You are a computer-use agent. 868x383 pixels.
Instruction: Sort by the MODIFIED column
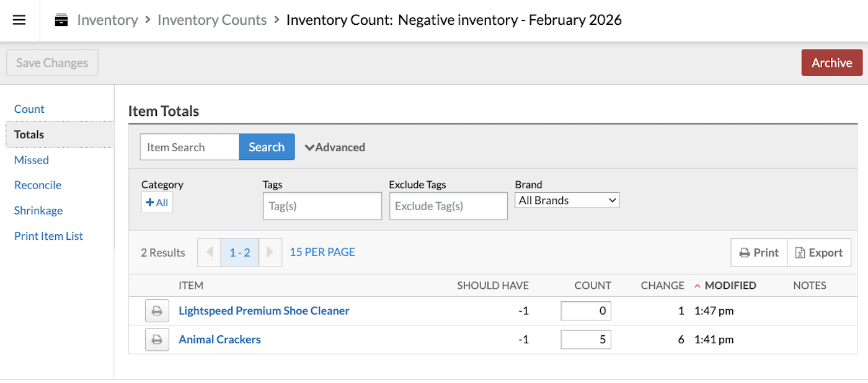pos(730,285)
